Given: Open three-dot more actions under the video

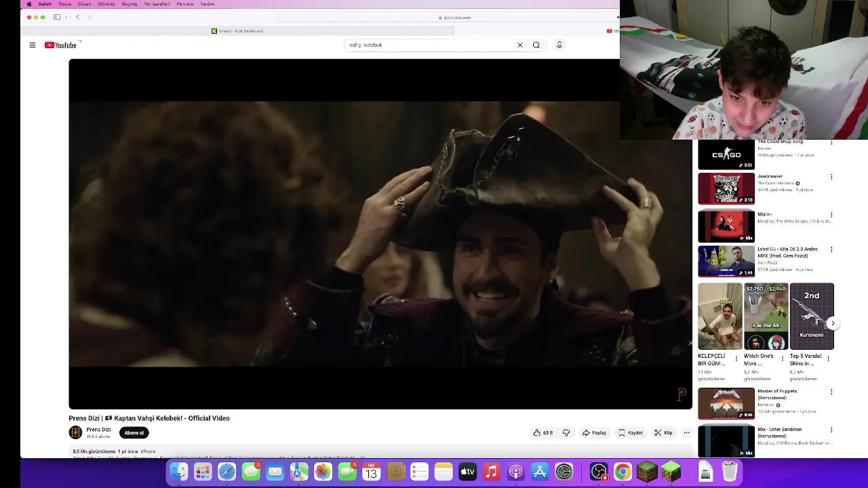Looking at the screenshot, I should [686, 432].
